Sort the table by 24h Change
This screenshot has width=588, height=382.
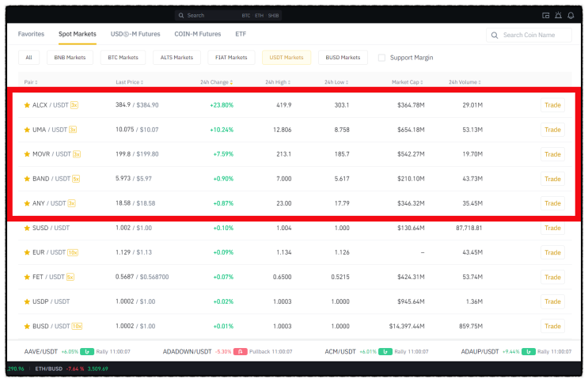[216, 82]
